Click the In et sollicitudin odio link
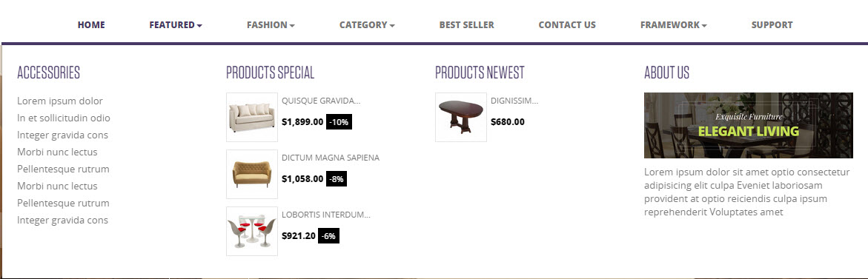This screenshot has height=279, width=868. 64,118
